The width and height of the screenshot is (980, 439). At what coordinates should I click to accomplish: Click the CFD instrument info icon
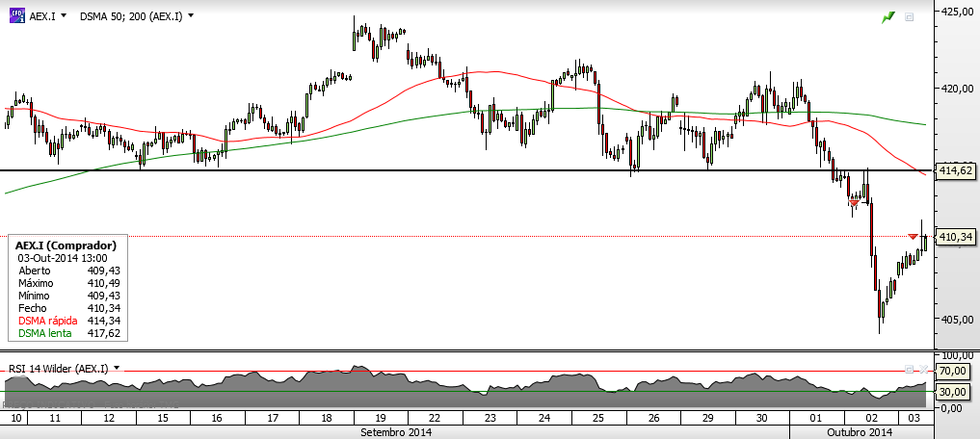coord(17,15)
